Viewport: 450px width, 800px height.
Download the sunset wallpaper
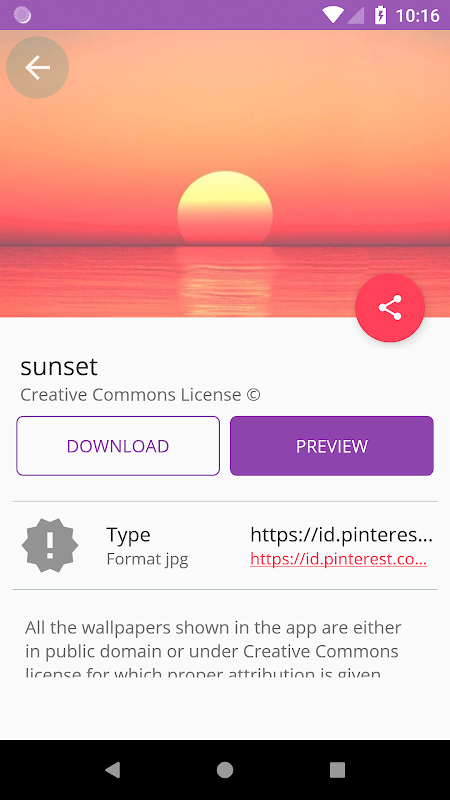pos(118,446)
